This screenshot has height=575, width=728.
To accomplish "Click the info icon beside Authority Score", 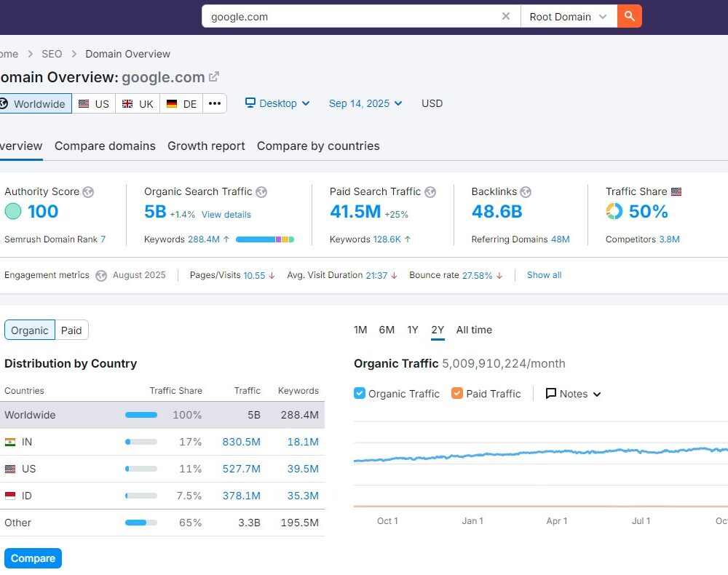I will coord(87,191).
